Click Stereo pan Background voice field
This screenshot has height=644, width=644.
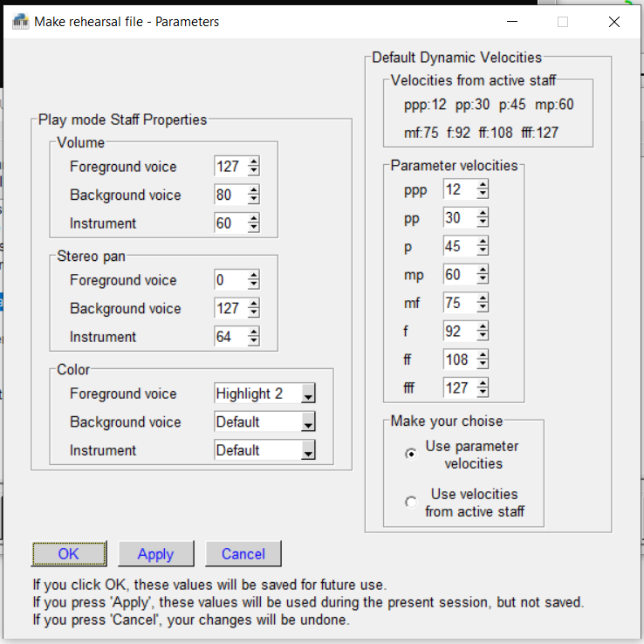point(231,308)
